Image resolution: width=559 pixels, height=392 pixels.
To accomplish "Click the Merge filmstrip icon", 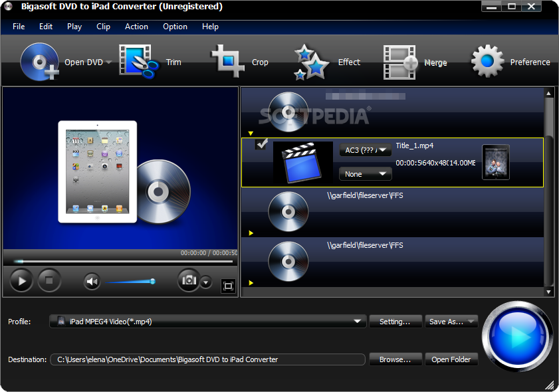I will click(399, 62).
